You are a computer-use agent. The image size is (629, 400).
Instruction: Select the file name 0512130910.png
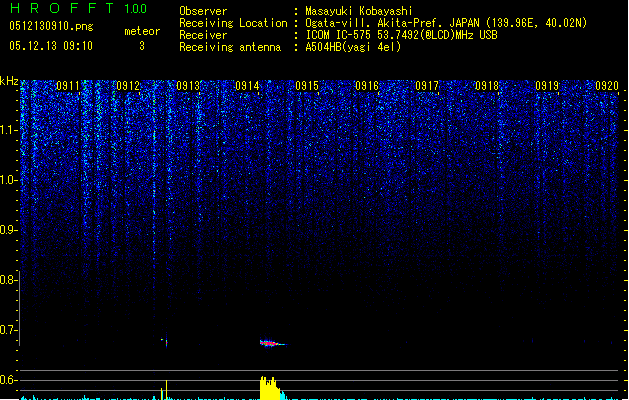point(51,26)
